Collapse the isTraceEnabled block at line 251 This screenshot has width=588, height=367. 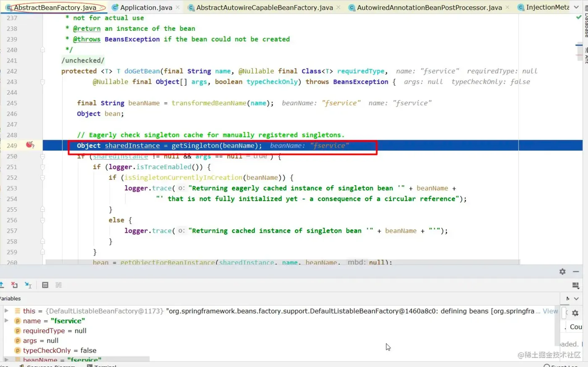tap(42, 167)
